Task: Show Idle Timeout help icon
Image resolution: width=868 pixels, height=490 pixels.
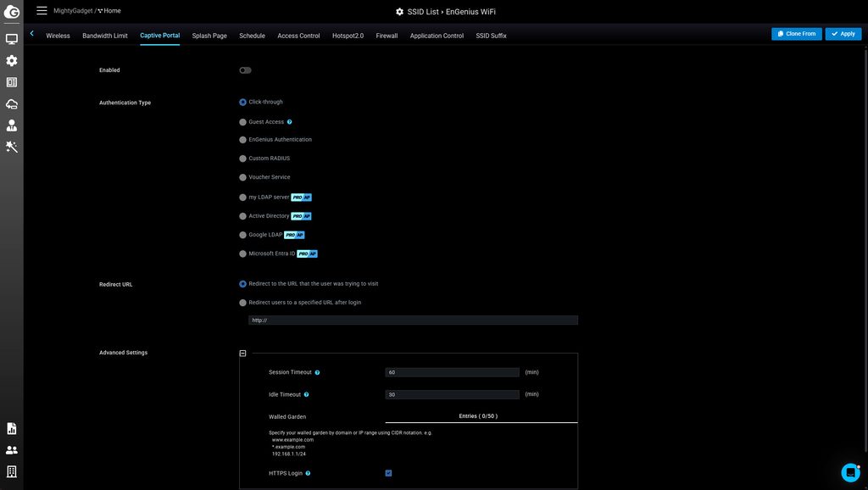Action: [306, 395]
